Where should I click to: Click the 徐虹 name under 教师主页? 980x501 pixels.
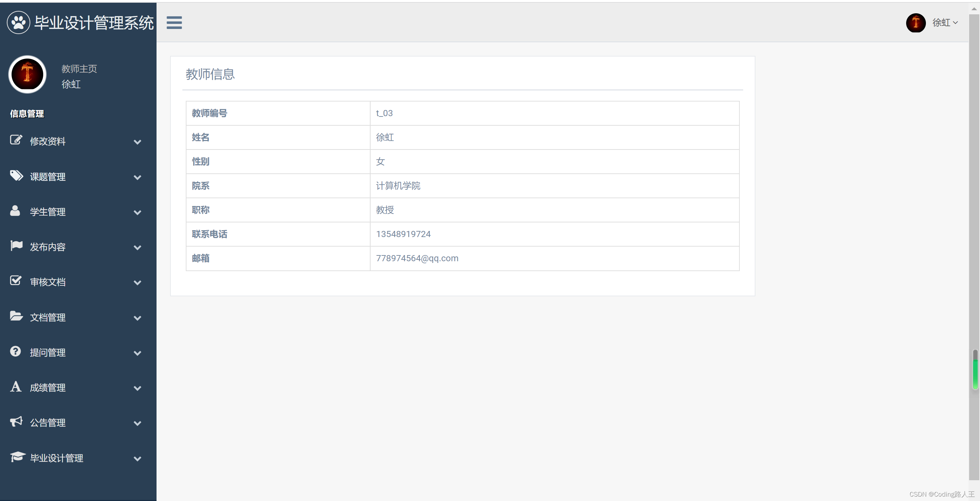[x=71, y=84]
